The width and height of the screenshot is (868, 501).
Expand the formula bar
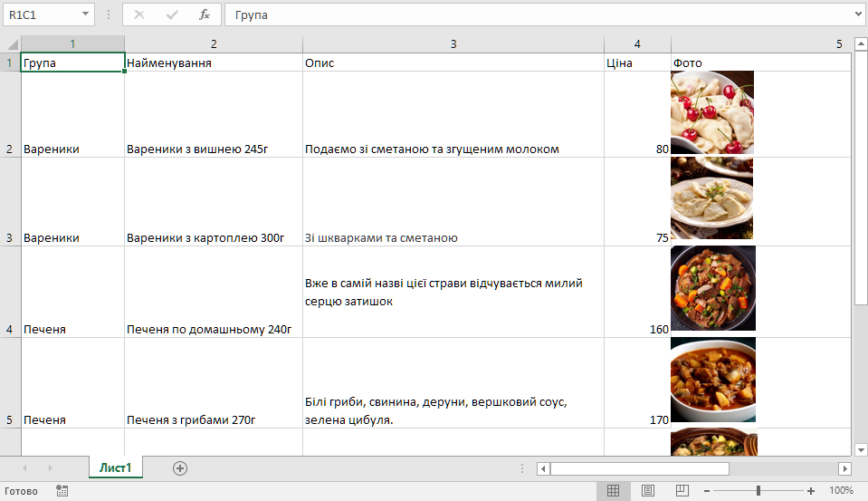[x=858, y=14]
